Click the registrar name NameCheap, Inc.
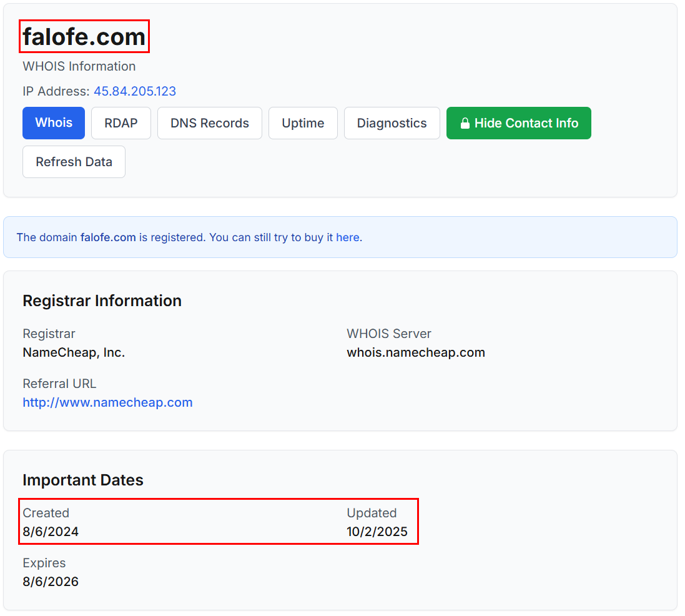This screenshot has width=685, height=616. pyautogui.click(x=74, y=352)
